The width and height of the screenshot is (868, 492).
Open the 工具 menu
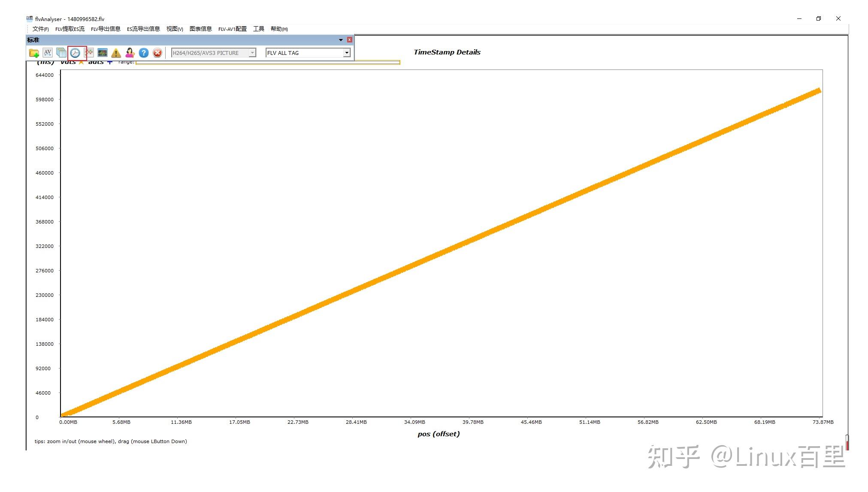click(259, 29)
